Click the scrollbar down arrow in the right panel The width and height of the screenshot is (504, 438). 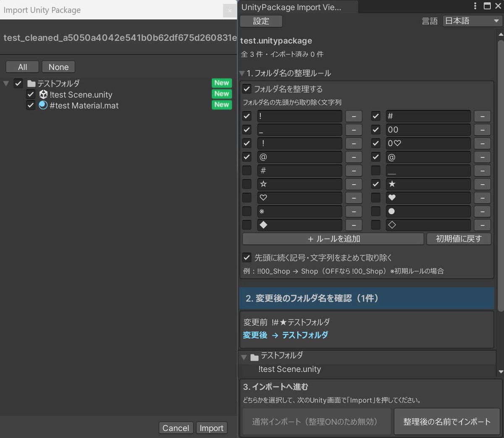pos(501,372)
